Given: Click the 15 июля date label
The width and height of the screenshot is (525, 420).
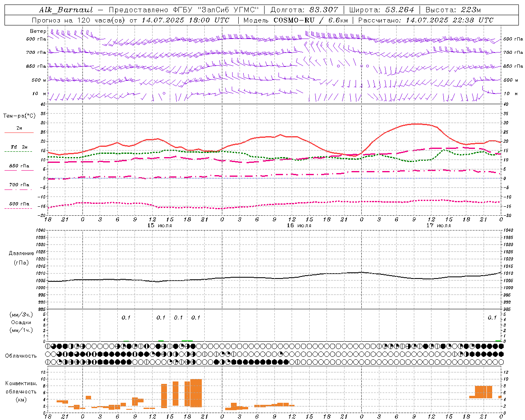Looking at the screenshot, I should point(160,226).
